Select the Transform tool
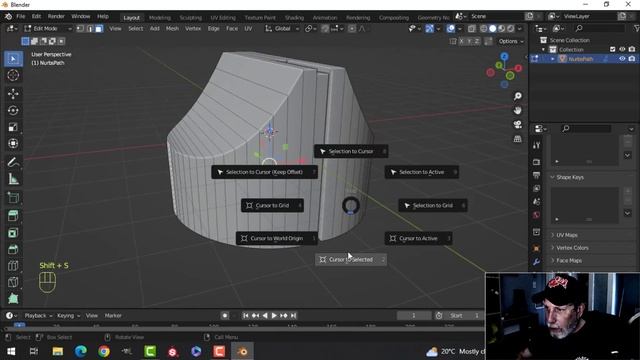640x360 pixels. point(13,144)
